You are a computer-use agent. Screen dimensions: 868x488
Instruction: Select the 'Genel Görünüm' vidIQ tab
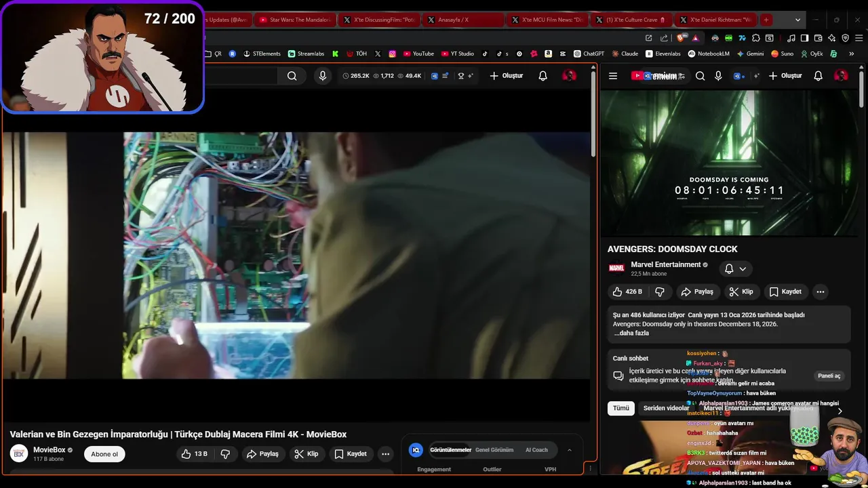pyautogui.click(x=494, y=450)
